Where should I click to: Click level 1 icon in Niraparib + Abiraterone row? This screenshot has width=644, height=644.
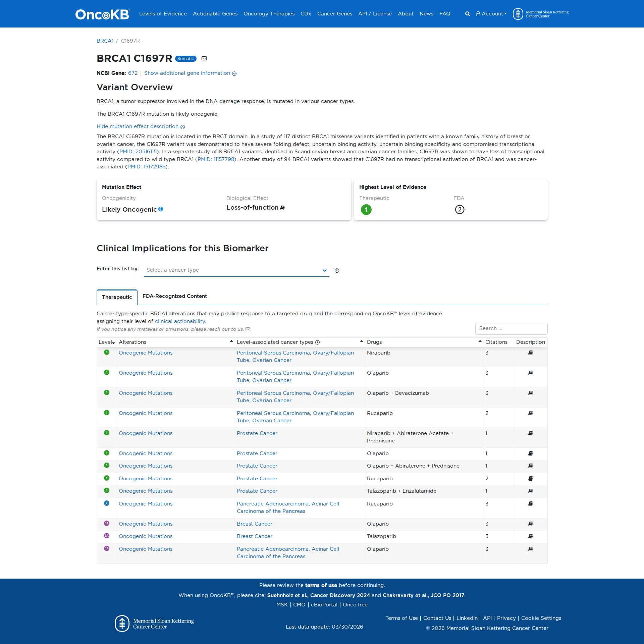[x=107, y=433]
